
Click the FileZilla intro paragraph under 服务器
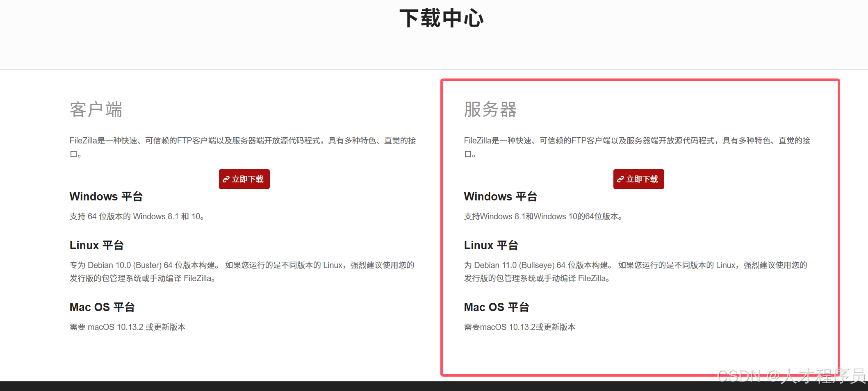(637, 147)
